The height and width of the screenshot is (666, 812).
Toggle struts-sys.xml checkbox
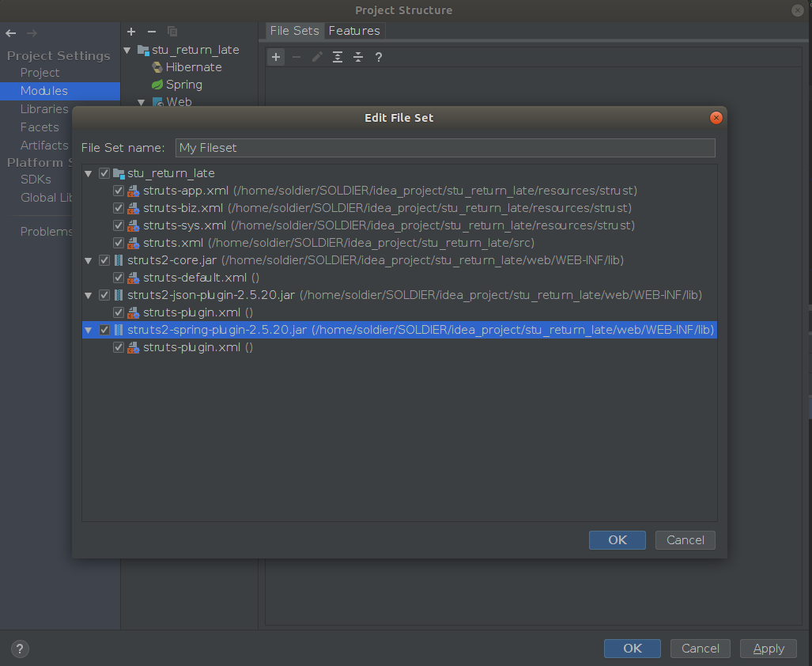[x=119, y=225]
